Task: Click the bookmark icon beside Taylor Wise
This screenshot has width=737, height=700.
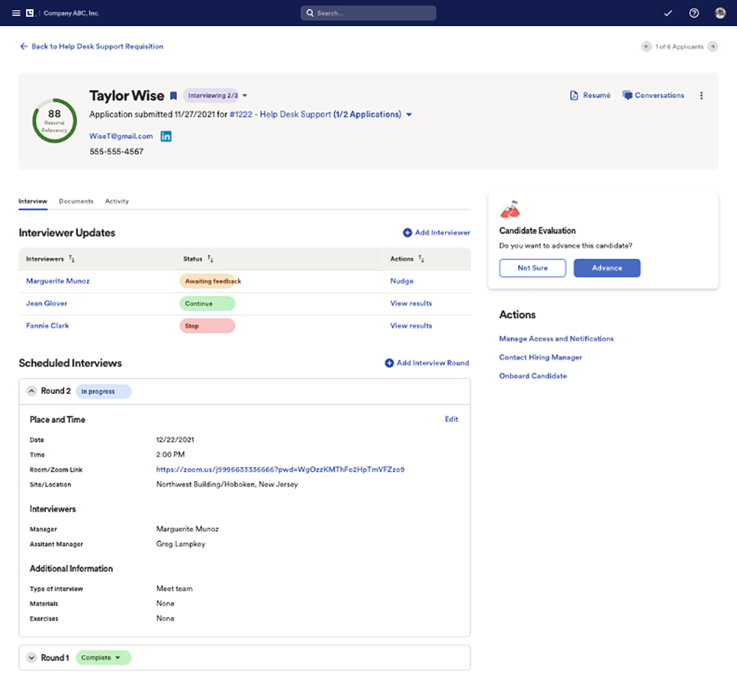Action: pos(174,96)
